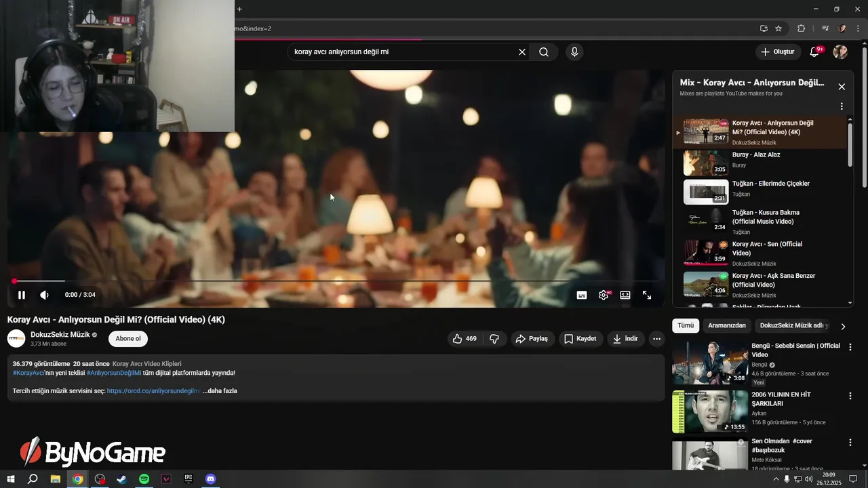The width and height of the screenshot is (868, 488).
Task: Open YouTube account avatar menu
Action: (840, 52)
